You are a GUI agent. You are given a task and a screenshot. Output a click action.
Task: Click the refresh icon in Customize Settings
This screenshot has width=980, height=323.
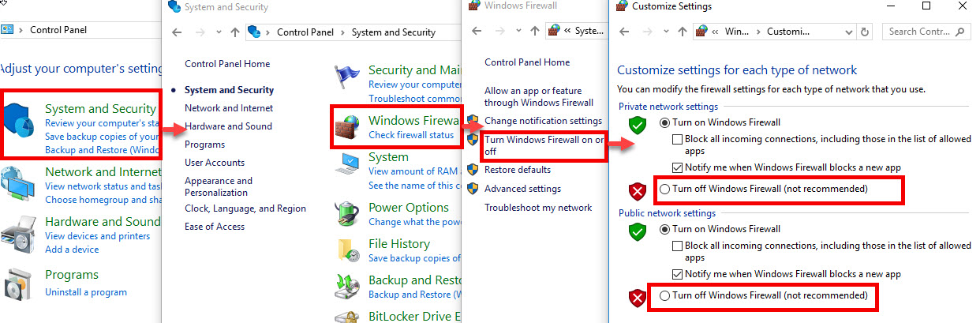pos(865,32)
